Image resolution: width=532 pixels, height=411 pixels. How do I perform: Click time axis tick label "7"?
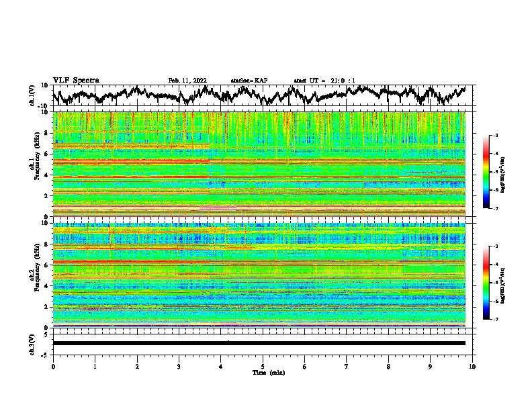(x=347, y=367)
